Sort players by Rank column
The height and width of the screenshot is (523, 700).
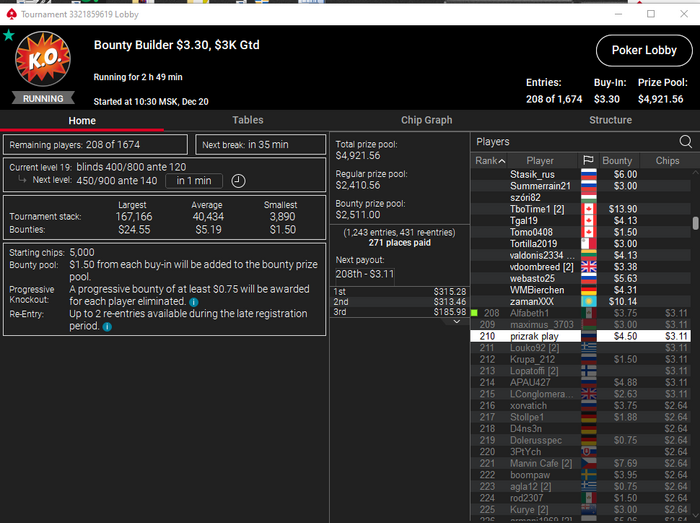(x=489, y=161)
